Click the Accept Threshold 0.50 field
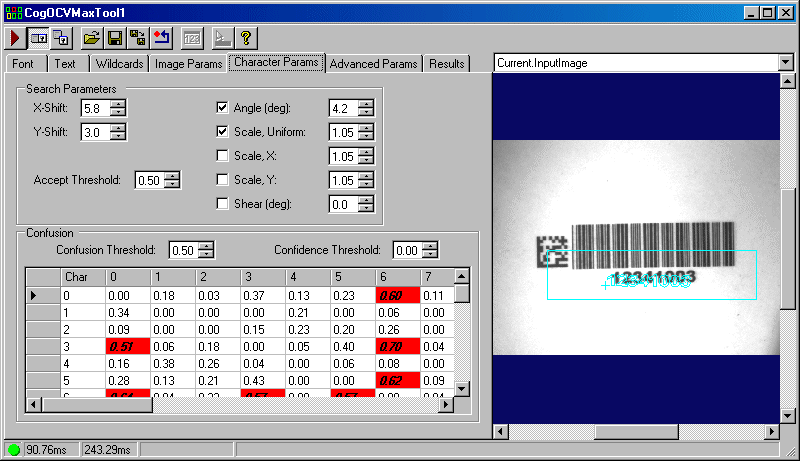Screen dimensions: 800x461 (x=150, y=180)
